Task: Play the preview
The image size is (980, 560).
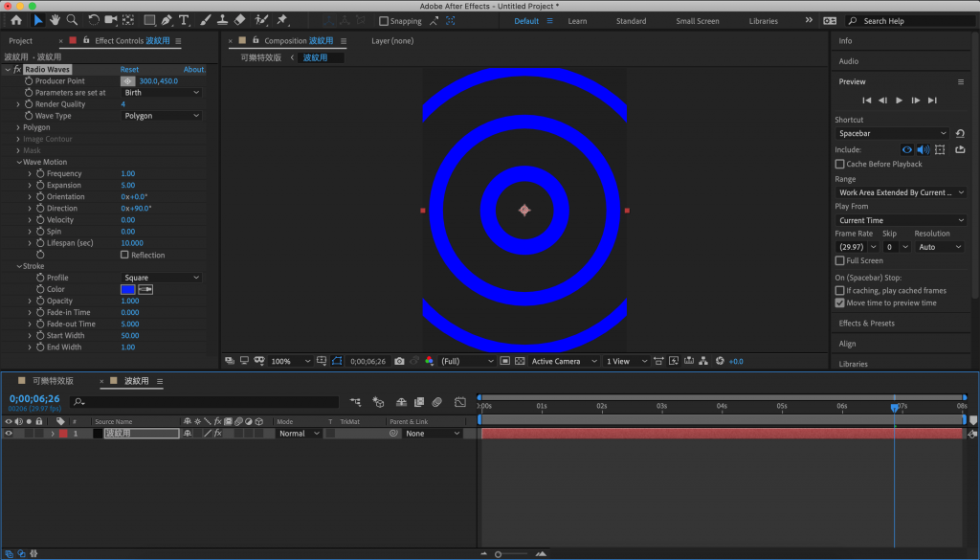Action: tap(899, 100)
